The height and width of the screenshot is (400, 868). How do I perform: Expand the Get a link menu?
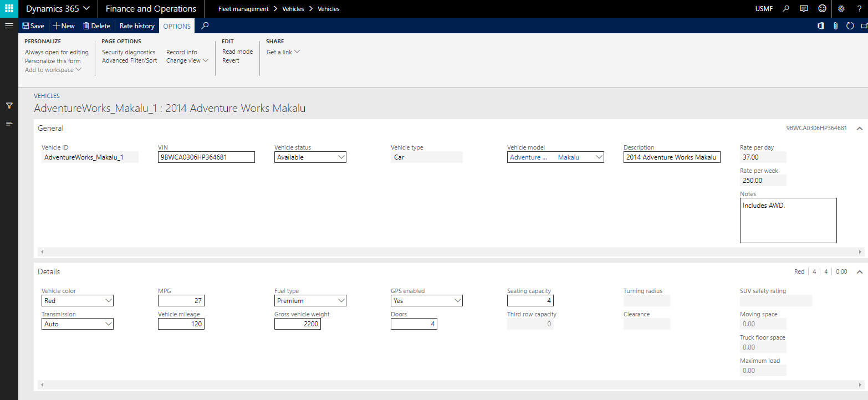pos(283,52)
